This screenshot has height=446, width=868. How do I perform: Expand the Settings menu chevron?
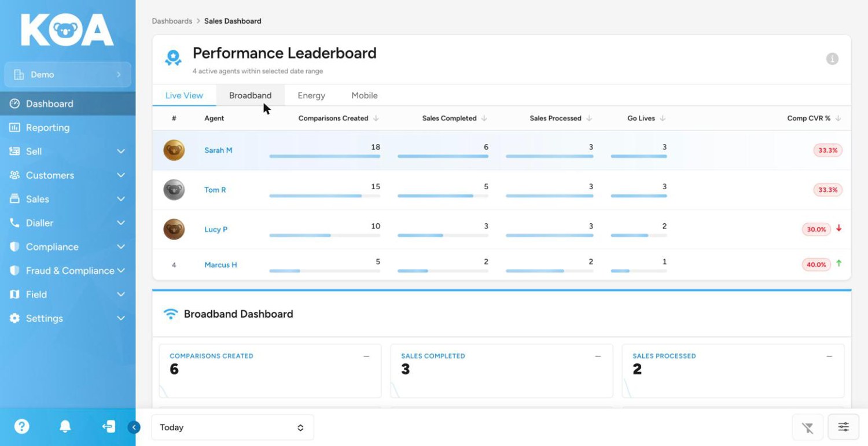[121, 318]
